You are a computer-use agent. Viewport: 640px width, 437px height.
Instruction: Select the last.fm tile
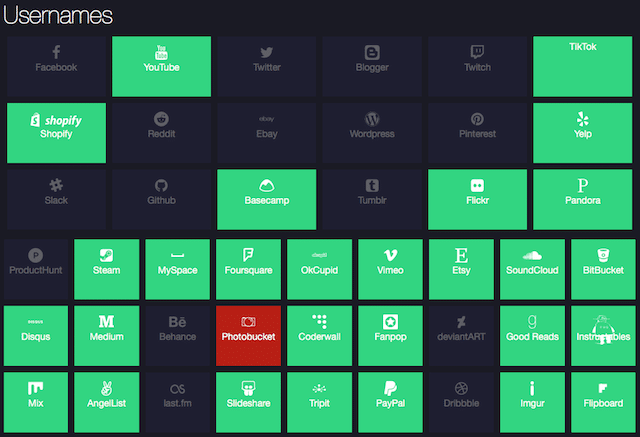click(x=178, y=402)
